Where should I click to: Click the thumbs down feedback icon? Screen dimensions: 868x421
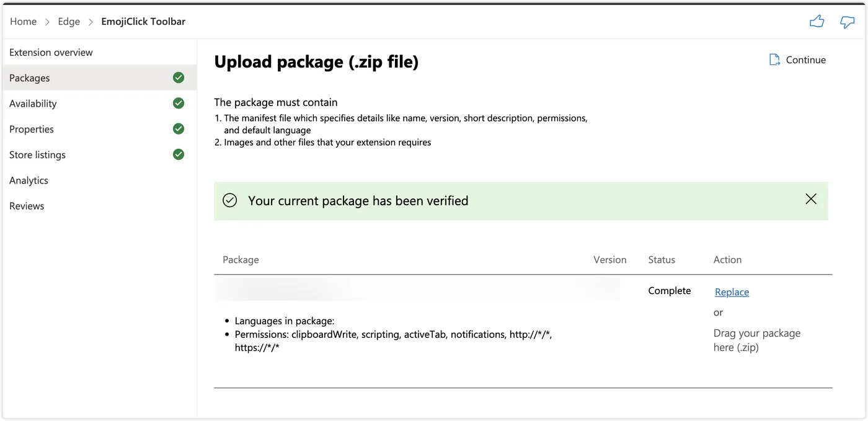point(847,22)
